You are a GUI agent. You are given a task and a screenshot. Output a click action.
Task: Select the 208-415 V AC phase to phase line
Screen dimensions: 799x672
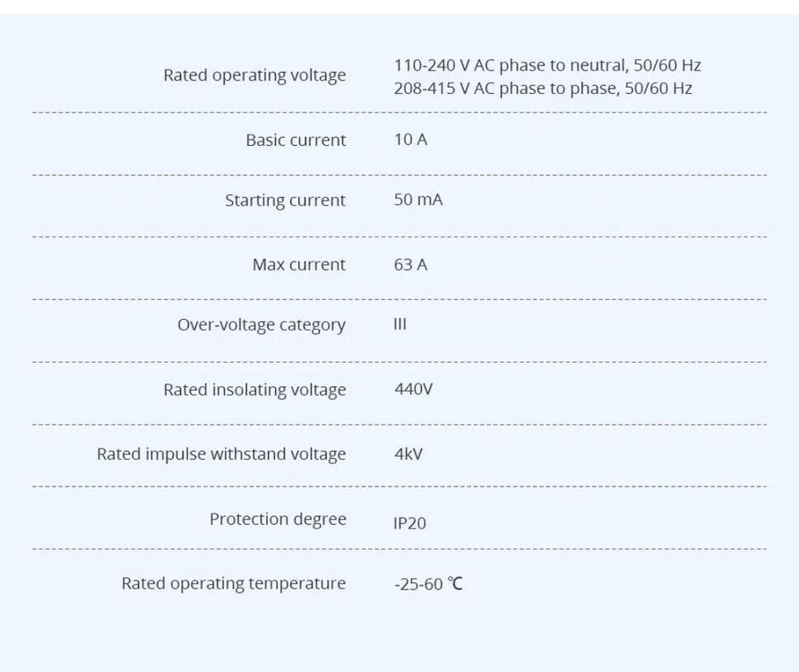(x=543, y=88)
